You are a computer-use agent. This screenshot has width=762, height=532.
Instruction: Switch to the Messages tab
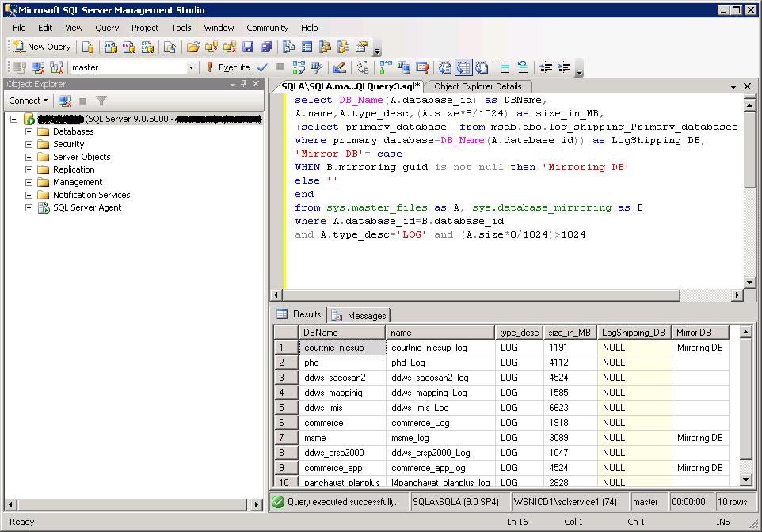[x=360, y=316]
